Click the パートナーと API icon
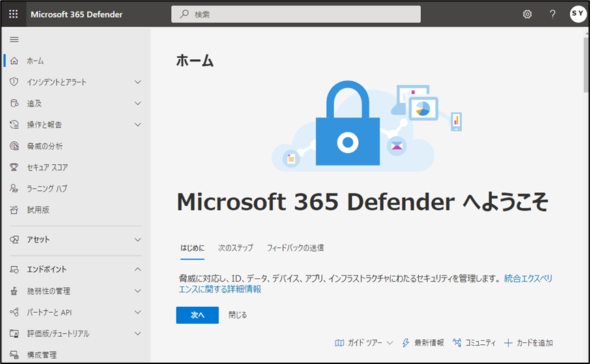Image resolution: width=590 pixels, height=364 pixels. click(14, 312)
